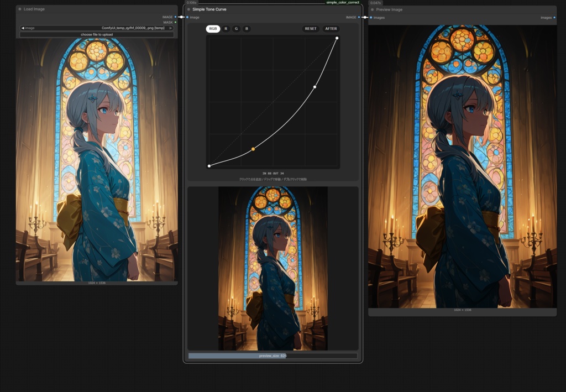
Task: Click the Load Image node title
Action: pos(34,9)
